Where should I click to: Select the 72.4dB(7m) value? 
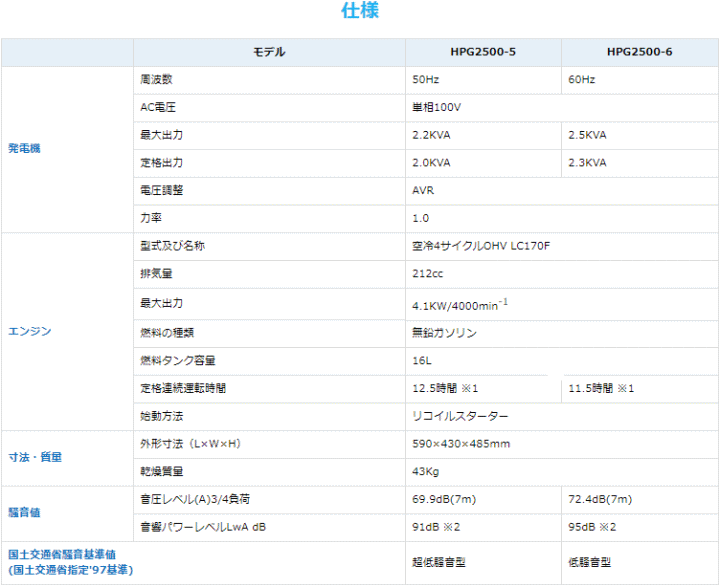pyautogui.click(x=600, y=499)
